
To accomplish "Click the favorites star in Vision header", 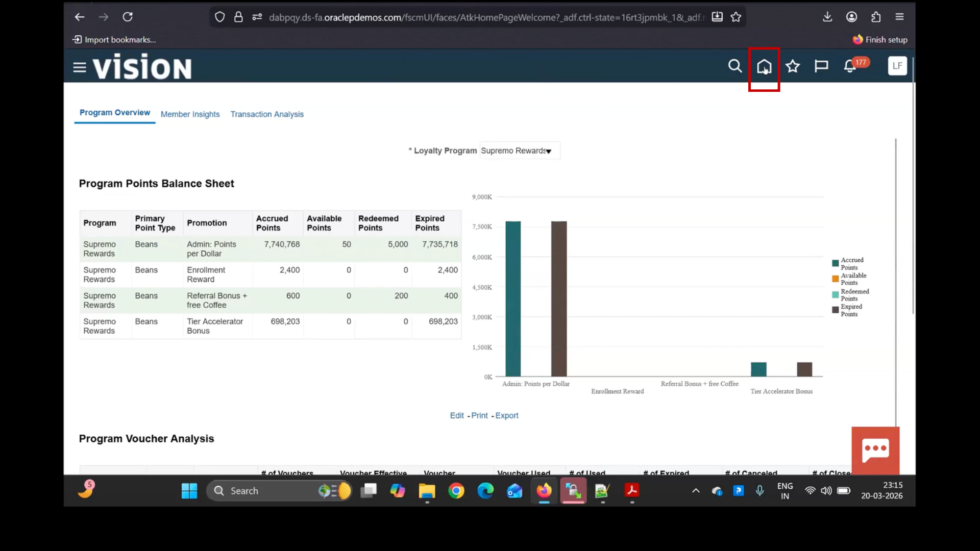I will pos(793,66).
